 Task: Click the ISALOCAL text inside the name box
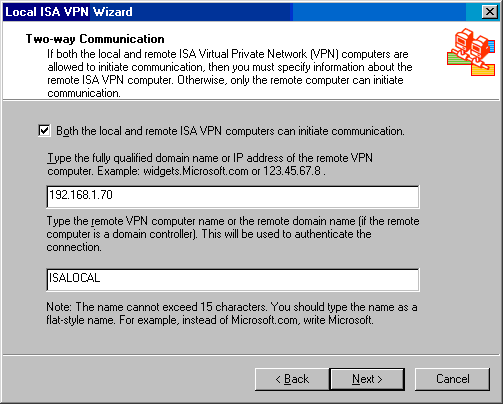point(74,278)
